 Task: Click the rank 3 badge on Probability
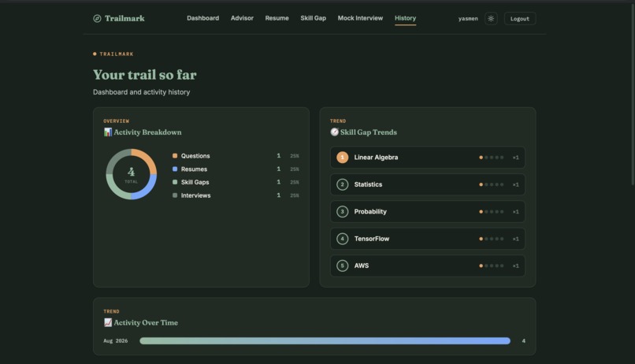(x=342, y=211)
